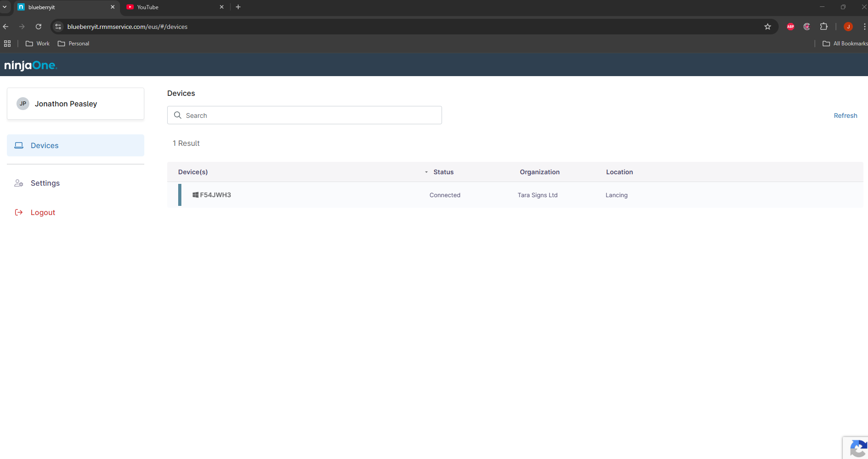Click the JP user avatar icon
Viewport: 868px width, 459px height.
pos(23,104)
